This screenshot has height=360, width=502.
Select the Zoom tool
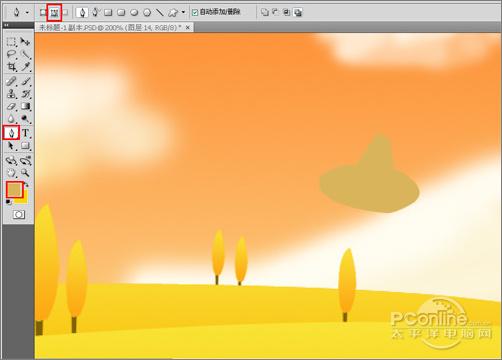(x=25, y=173)
